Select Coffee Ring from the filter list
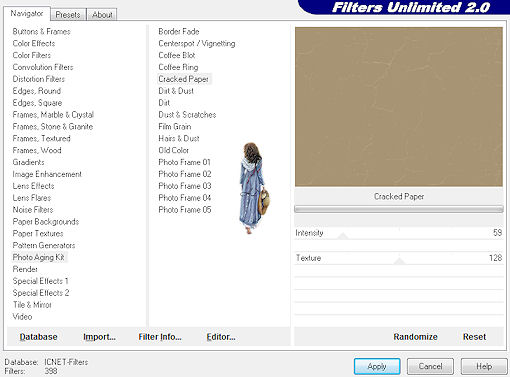Screen dimensions: 510x377 [x=178, y=67]
